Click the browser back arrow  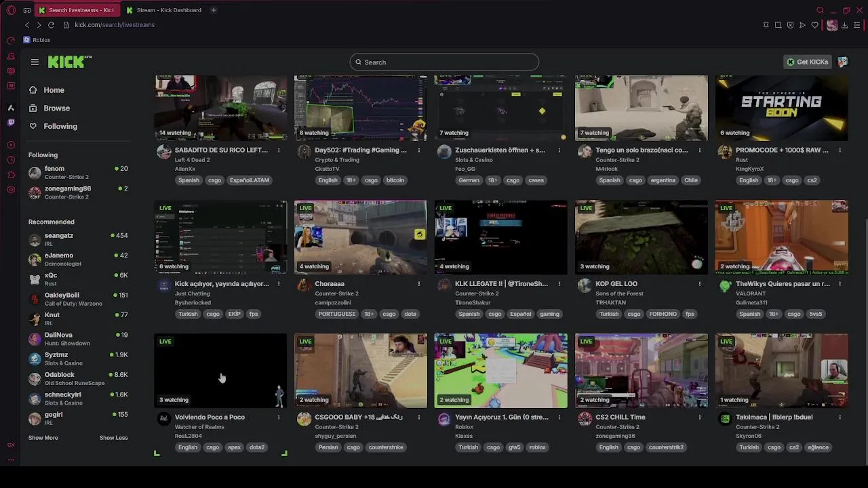pyautogui.click(x=27, y=25)
